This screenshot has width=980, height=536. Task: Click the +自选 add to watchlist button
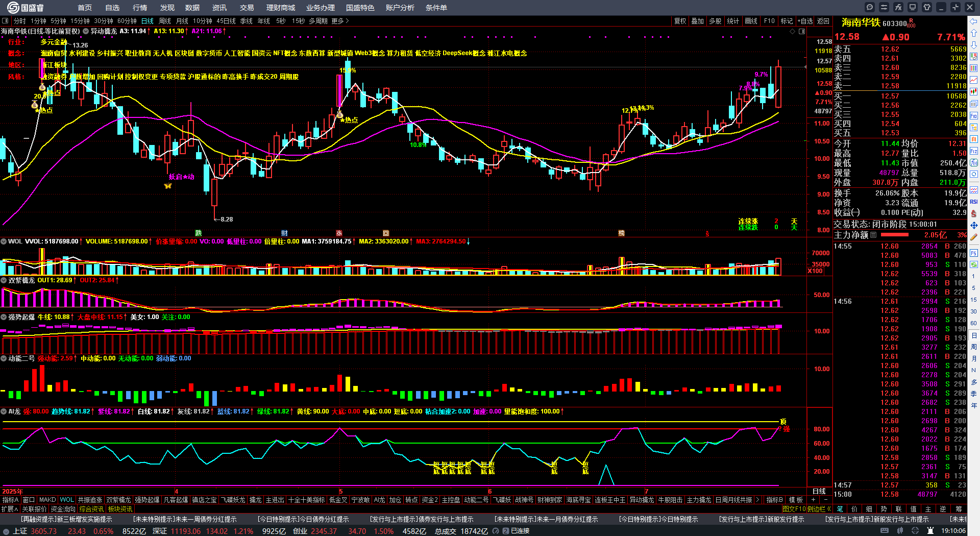[805, 21]
